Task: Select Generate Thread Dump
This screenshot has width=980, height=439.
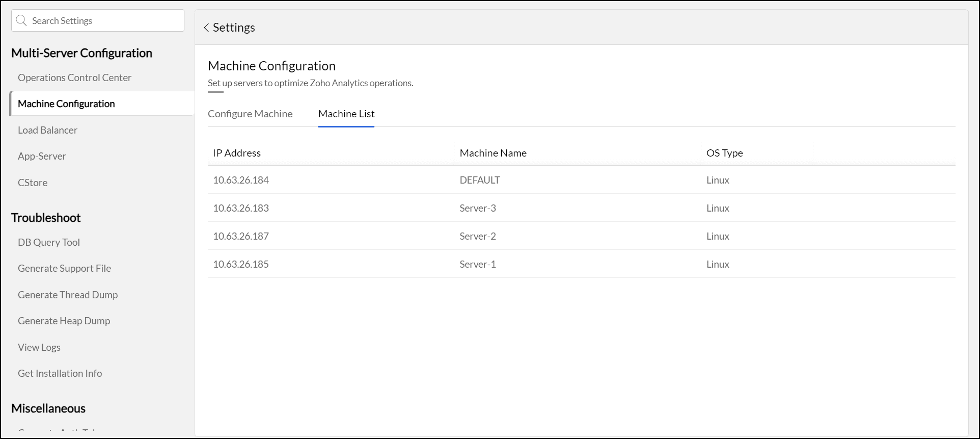Action: [x=68, y=295]
